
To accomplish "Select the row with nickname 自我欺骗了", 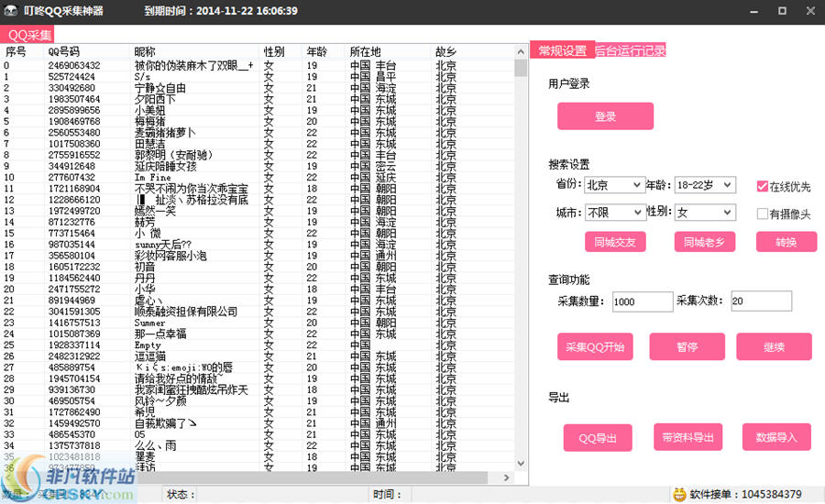I will pos(258,423).
